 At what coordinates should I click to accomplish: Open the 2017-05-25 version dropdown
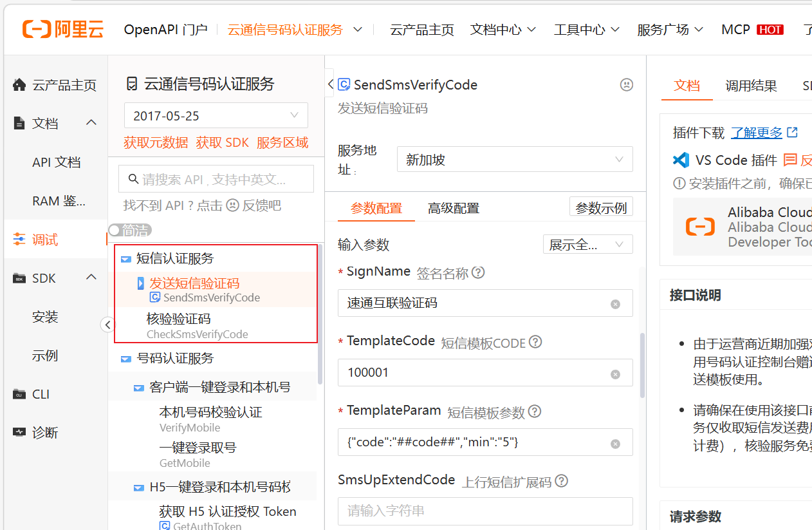tap(216, 116)
